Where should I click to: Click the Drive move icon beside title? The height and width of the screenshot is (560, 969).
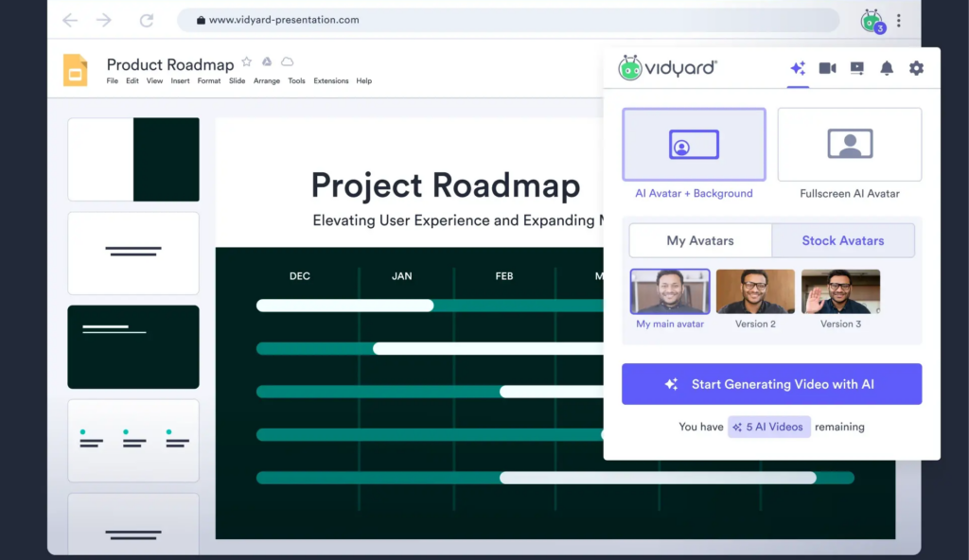tap(267, 61)
